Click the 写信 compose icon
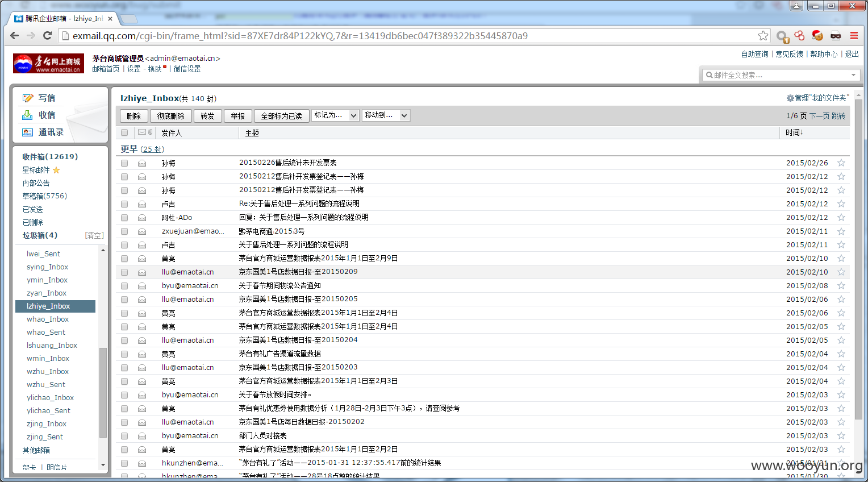868x482 pixels. click(x=27, y=98)
